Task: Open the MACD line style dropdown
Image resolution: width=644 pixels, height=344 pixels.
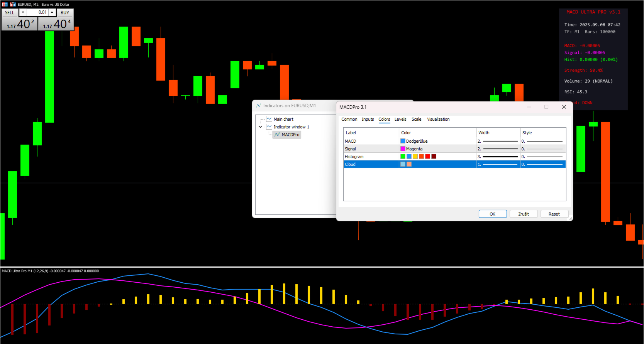Action: click(x=543, y=141)
